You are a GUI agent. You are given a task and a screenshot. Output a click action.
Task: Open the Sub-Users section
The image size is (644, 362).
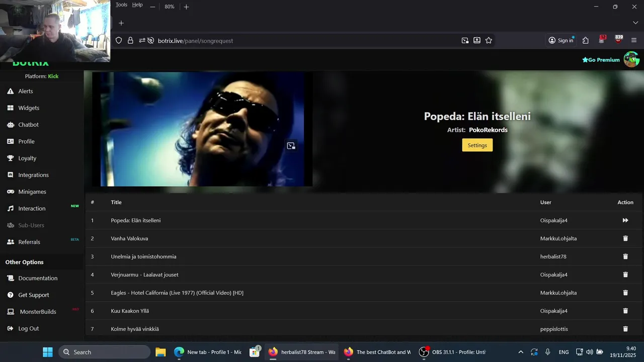pyautogui.click(x=31, y=225)
